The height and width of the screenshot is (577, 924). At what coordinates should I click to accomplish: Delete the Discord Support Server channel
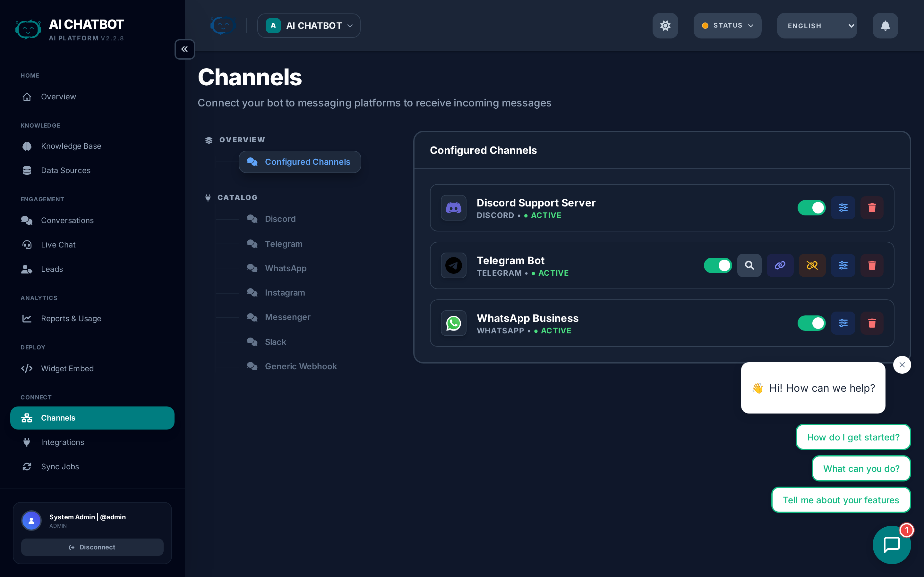[x=872, y=208]
